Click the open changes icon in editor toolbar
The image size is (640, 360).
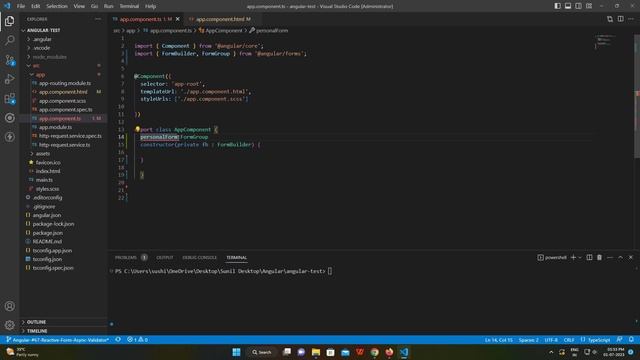click(x=610, y=19)
